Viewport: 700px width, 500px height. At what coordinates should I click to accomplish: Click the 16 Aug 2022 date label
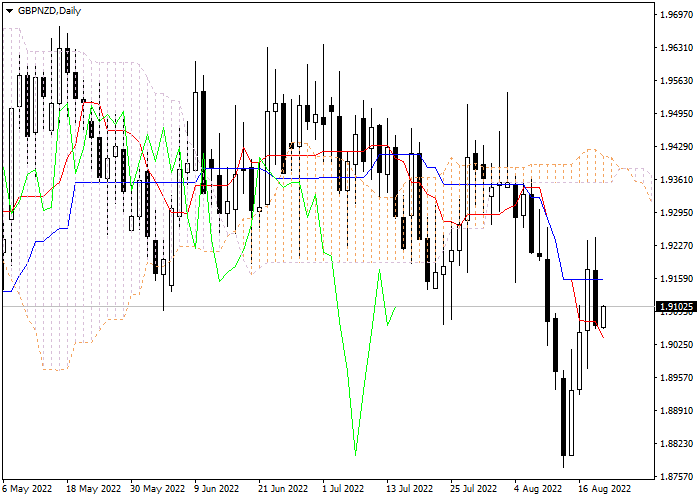(x=604, y=489)
